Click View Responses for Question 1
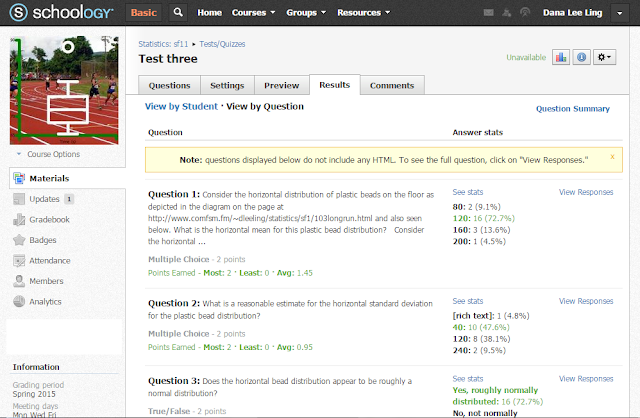Screen dimensions: 640x418 tap(586, 192)
